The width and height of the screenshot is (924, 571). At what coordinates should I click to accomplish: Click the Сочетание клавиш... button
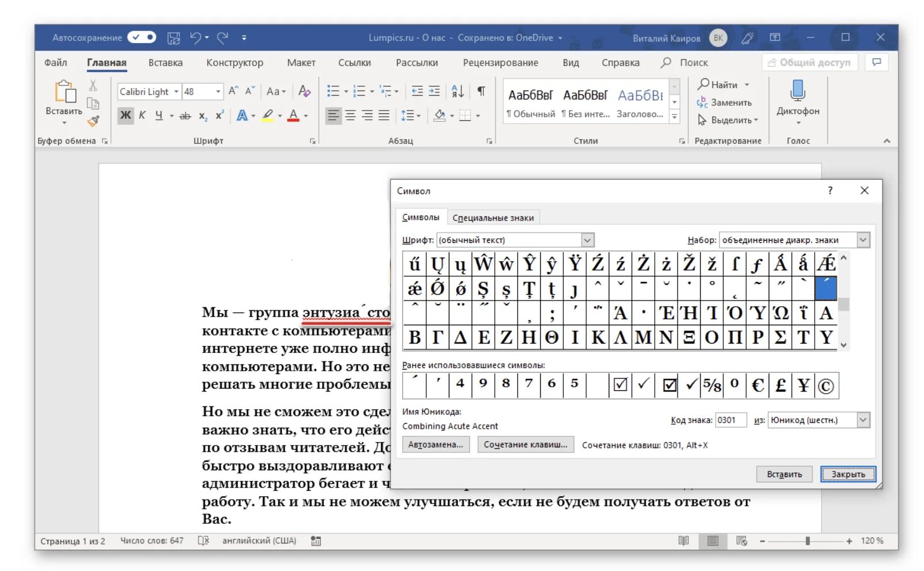point(525,444)
